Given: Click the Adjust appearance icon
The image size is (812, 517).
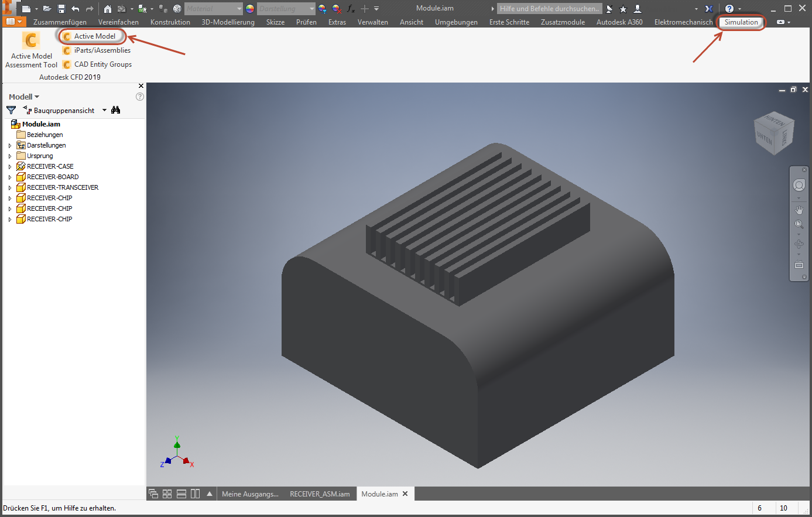Looking at the screenshot, I should coord(323,9).
